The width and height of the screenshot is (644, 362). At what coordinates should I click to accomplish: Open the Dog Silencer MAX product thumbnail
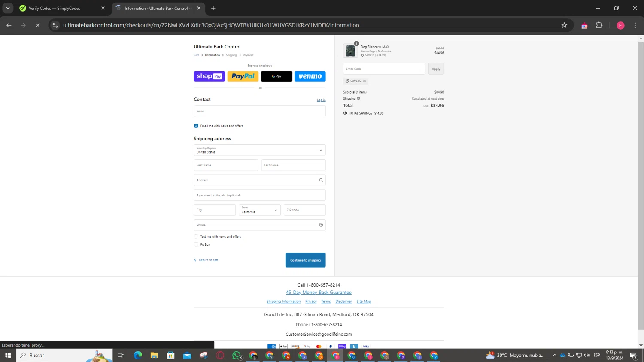click(x=350, y=51)
